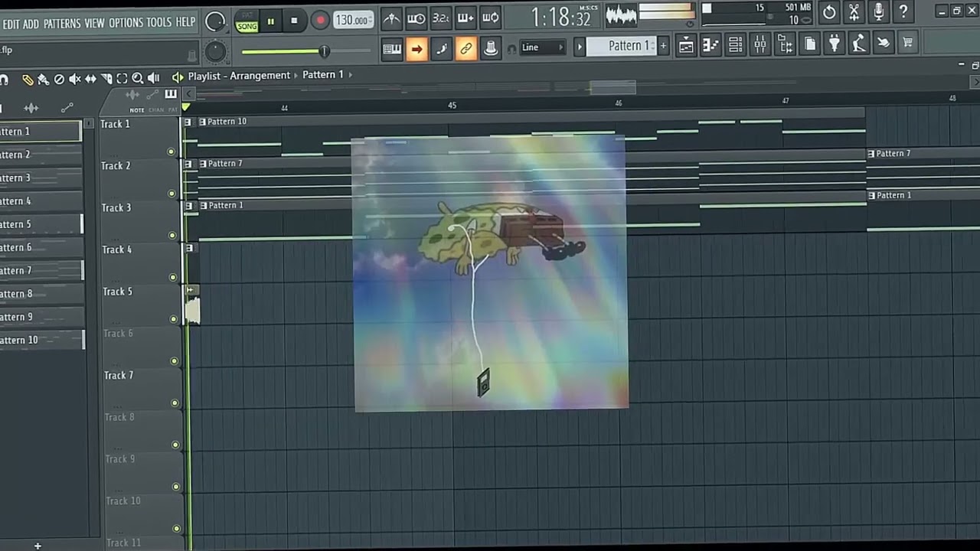The width and height of the screenshot is (980, 551).
Task: Open playlist menu speaker arrow icon
Action: coord(178,77)
